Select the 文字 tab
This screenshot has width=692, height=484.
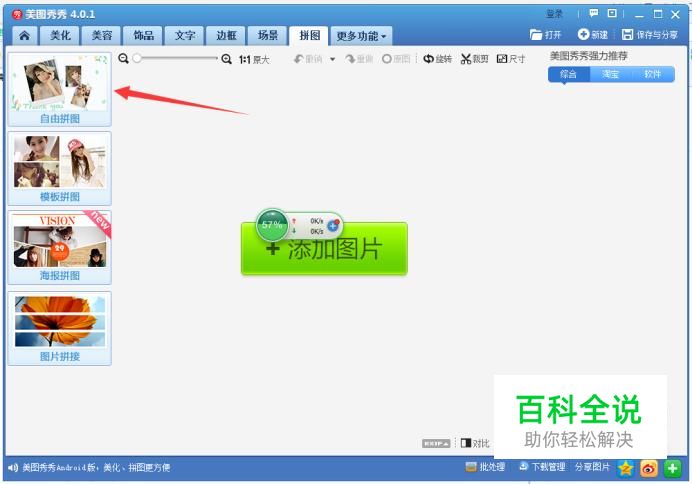(x=184, y=36)
